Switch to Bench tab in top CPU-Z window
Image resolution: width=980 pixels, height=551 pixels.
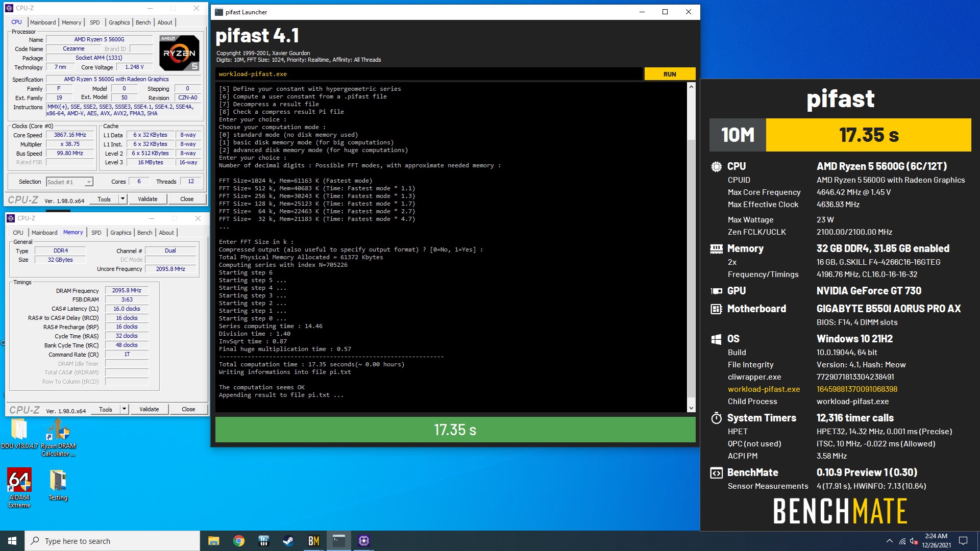(143, 22)
